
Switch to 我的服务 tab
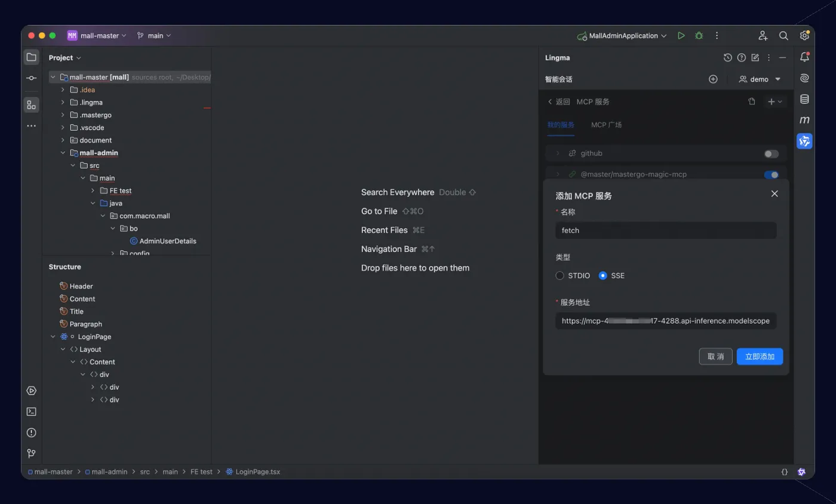(561, 125)
